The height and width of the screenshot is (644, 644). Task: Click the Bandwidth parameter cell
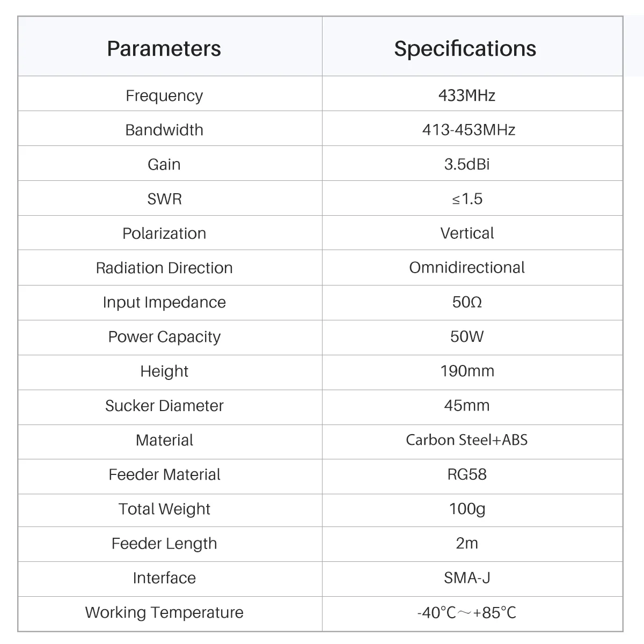[164, 130]
